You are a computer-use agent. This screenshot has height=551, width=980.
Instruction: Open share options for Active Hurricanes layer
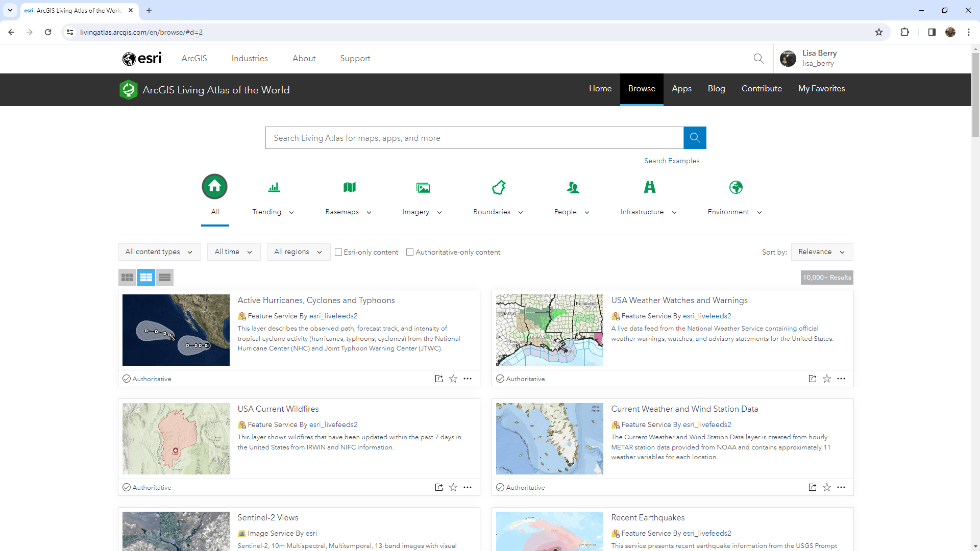coord(438,378)
